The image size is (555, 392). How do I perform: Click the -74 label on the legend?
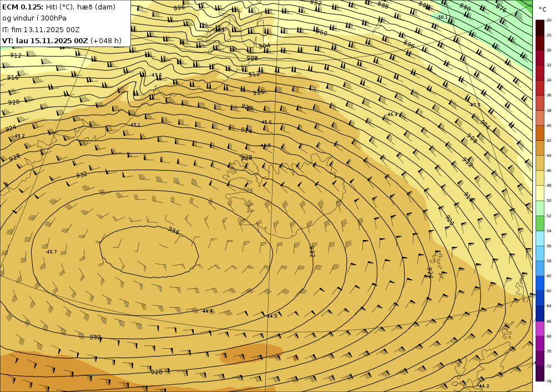[549, 381]
